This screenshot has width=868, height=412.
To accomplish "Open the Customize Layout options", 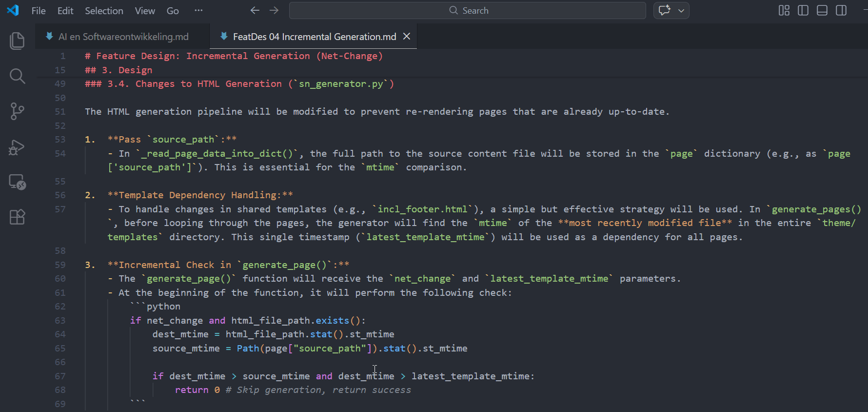I will [784, 10].
